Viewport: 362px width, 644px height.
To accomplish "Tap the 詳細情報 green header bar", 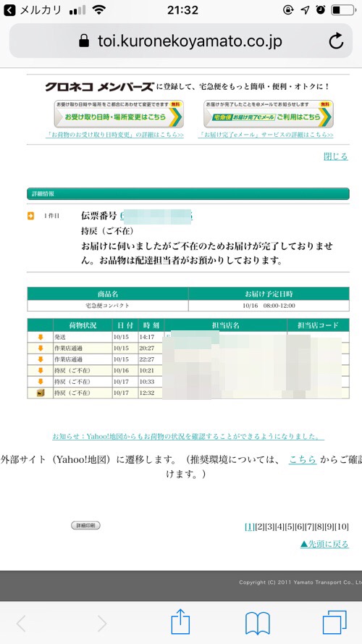I will 188,194.
